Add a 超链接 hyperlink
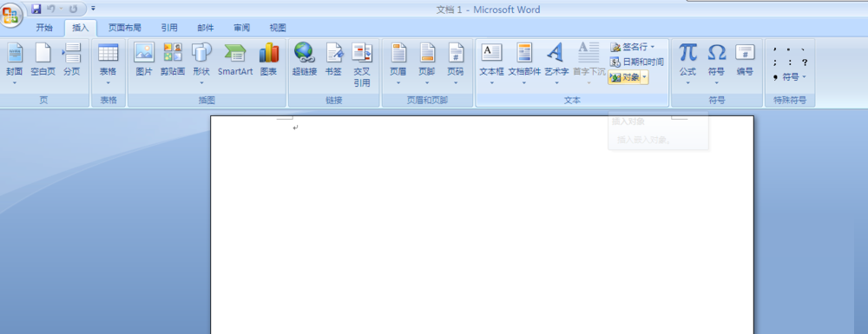 pyautogui.click(x=305, y=60)
